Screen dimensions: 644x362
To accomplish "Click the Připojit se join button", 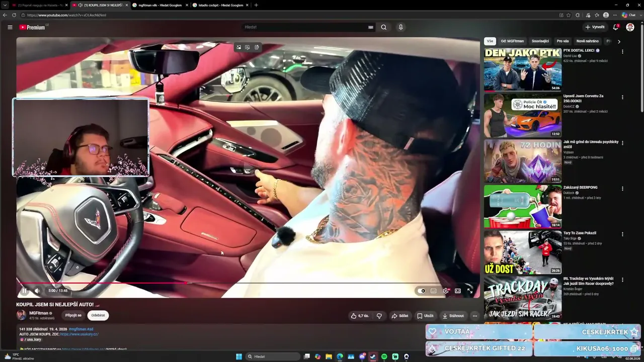I will (x=73, y=315).
